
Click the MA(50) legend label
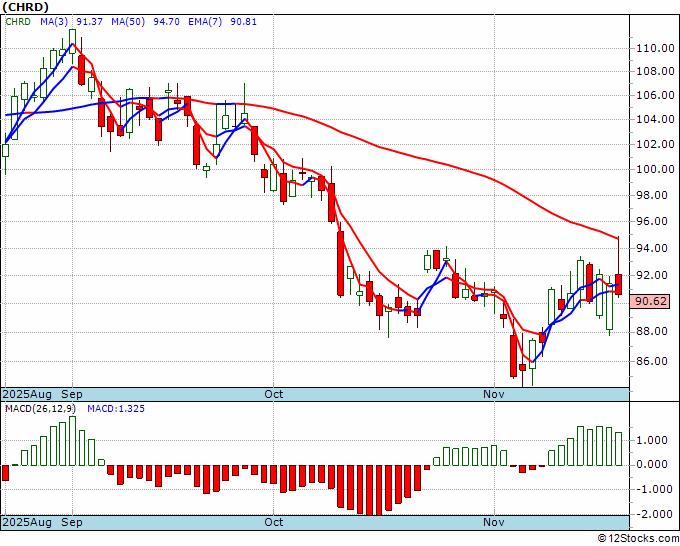point(128,22)
